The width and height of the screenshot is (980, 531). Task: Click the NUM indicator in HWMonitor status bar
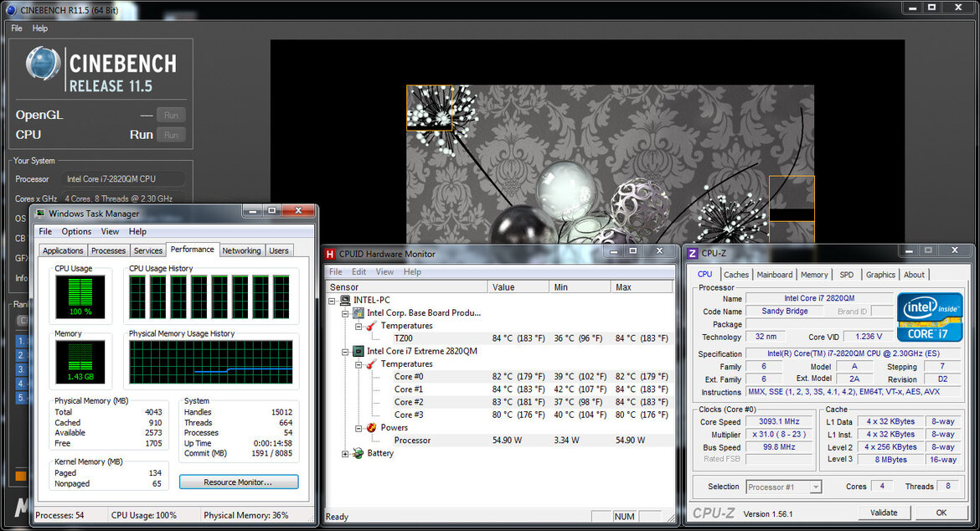(624, 517)
